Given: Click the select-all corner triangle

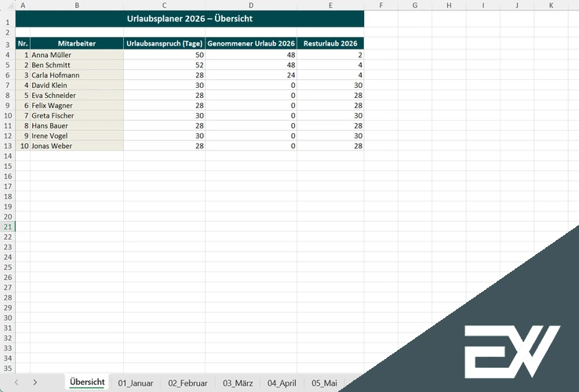Looking at the screenshot, I should tap(7, 5).
